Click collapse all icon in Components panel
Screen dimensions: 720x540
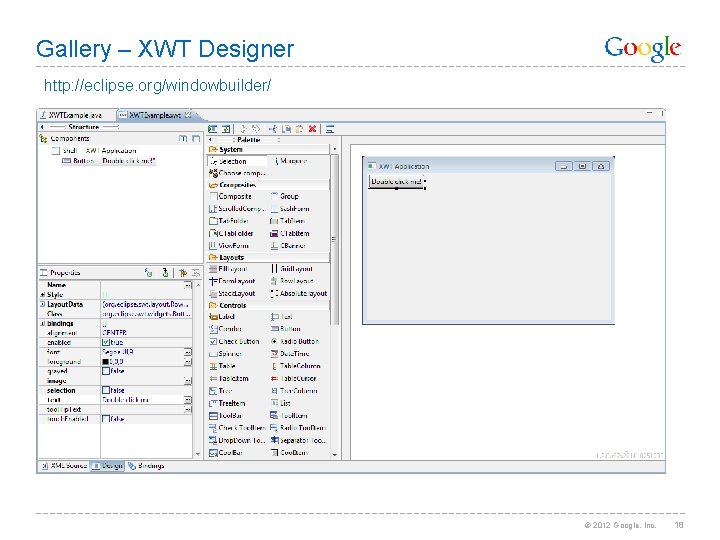[196, 138]
